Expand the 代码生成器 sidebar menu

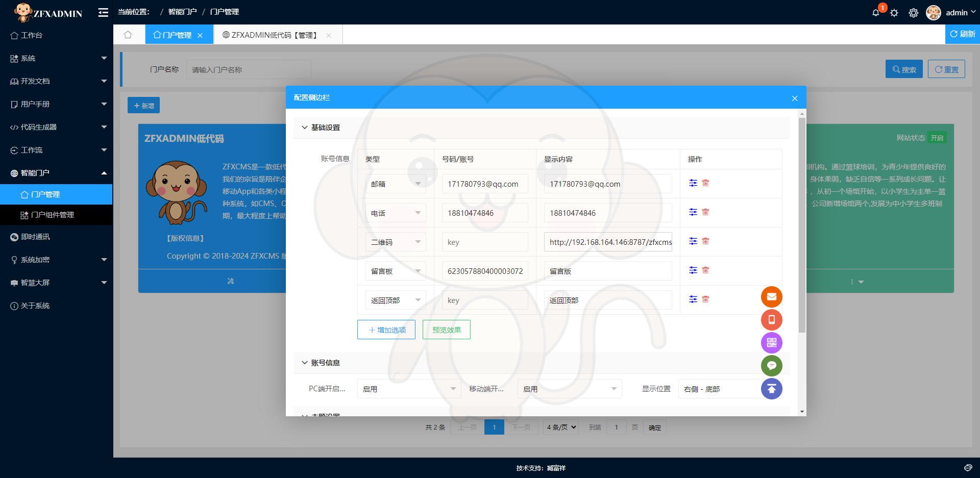(56, 127)
